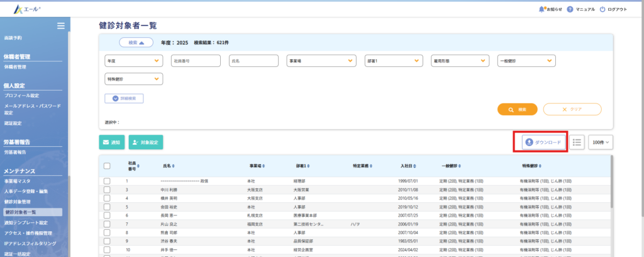The image size is (644, 257).
Task: Click the 氏名 input field
Action: pyautogui.click(x=253, y=61)
